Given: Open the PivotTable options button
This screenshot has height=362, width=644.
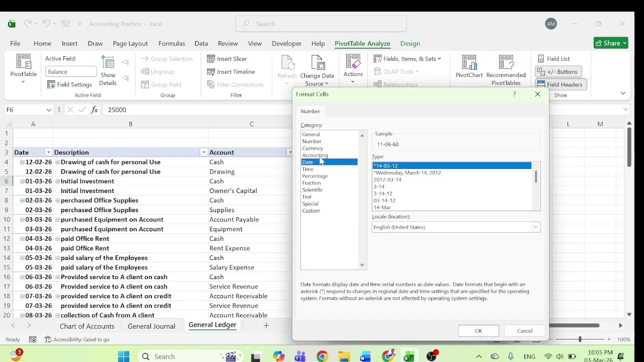Looking at the screenshot, I should pyautogui.click(x=23, y=69).
